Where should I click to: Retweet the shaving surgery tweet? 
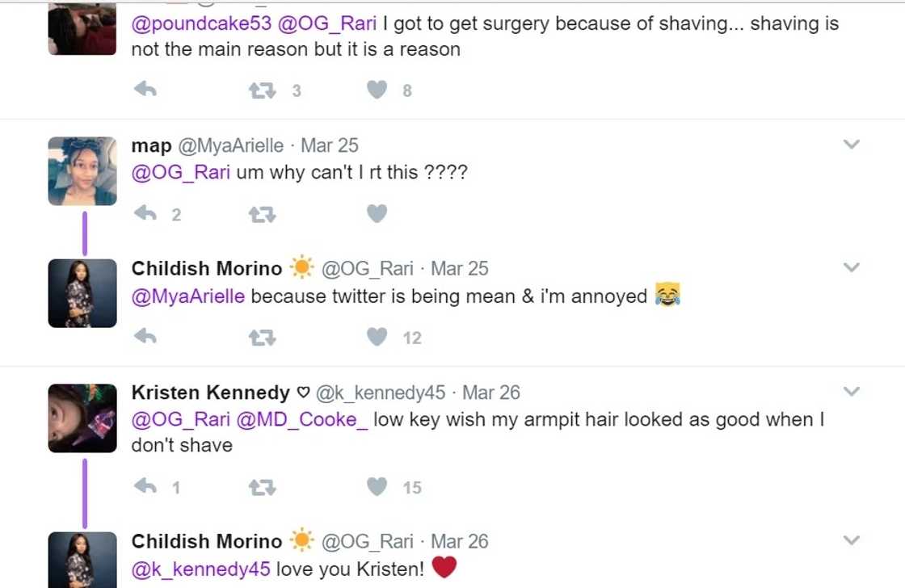pos(262,90)
